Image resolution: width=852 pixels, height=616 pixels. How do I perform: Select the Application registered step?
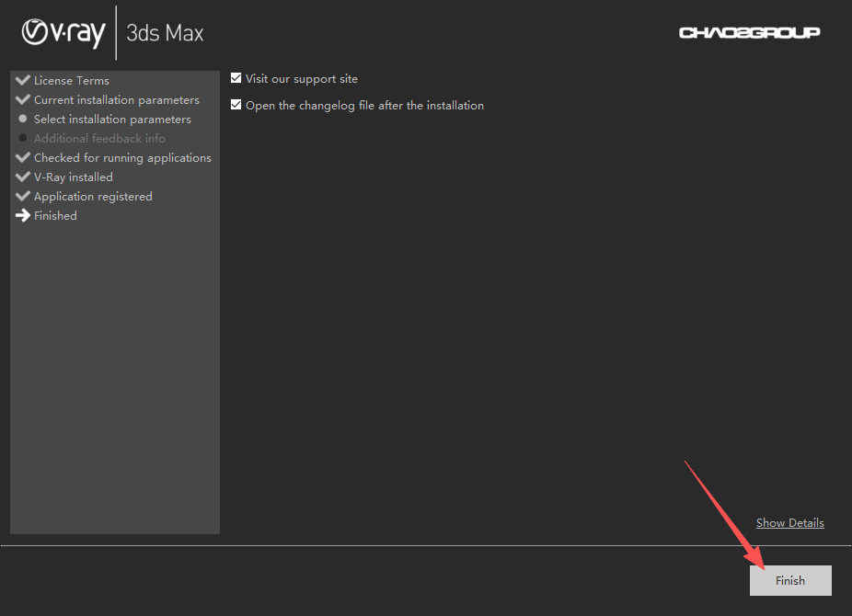click(x=93, y=197)
